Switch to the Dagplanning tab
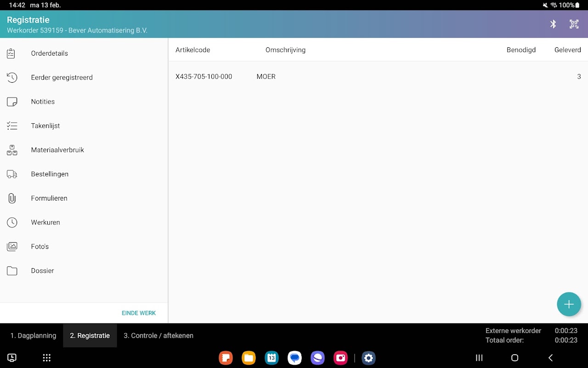 click(33, 335)
